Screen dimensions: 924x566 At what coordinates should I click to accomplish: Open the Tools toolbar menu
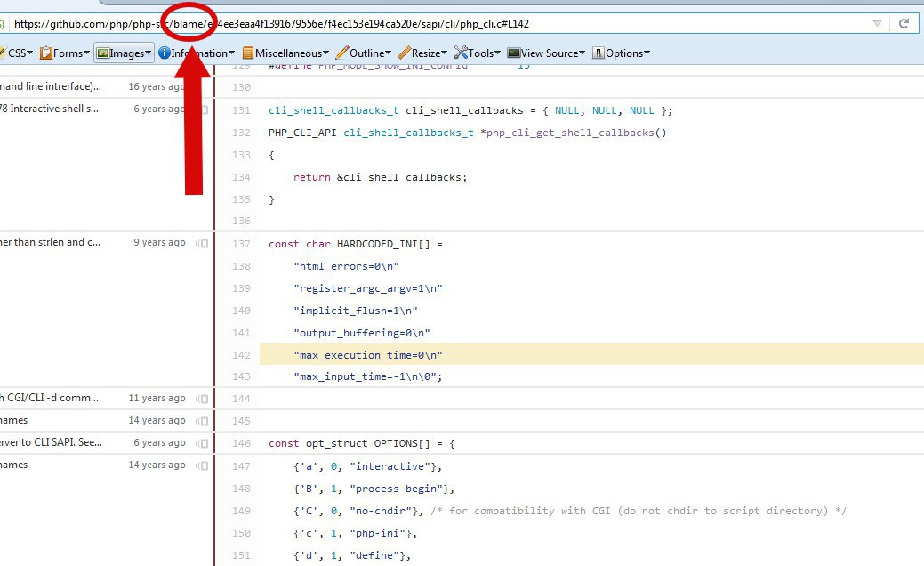coord(477,53)
